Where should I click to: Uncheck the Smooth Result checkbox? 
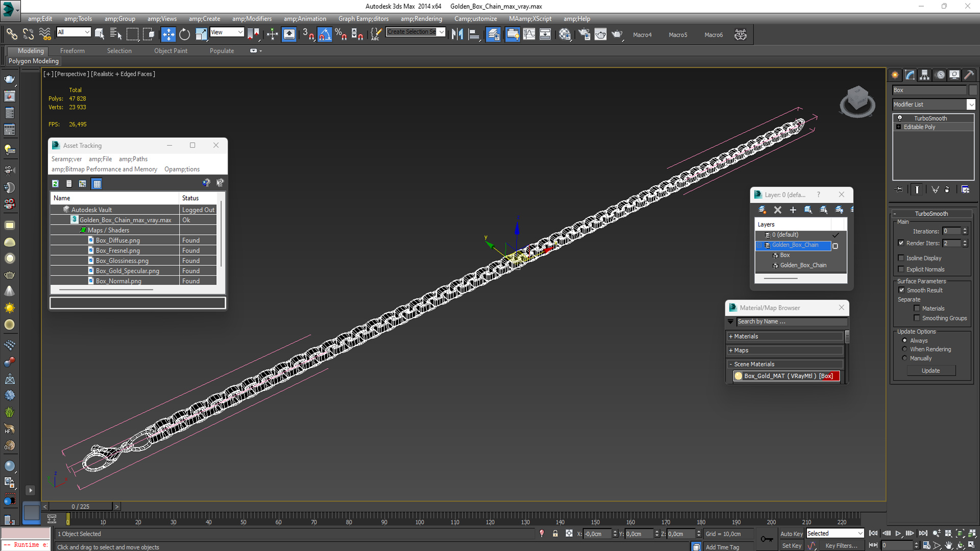pyautogui.click(x=901, y=290)
